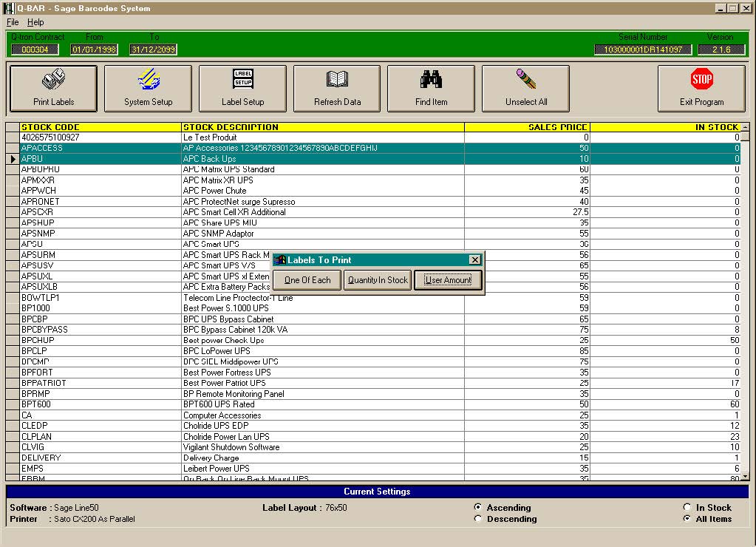Open the Help menu
Viewport: 756px width, 547px height.
coord(35,22)
